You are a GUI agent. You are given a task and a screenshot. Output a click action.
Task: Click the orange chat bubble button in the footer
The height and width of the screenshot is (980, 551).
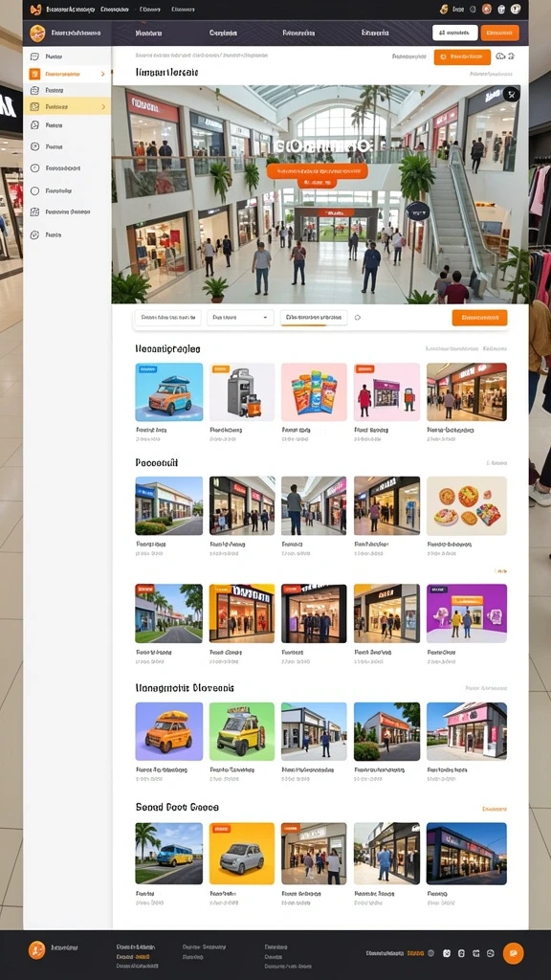[513, 953]
